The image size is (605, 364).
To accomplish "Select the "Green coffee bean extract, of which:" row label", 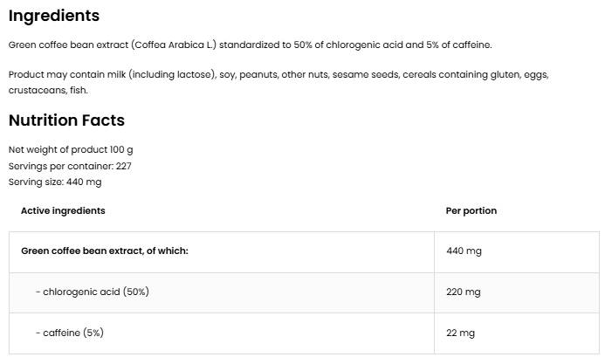I will coord(105,251).
